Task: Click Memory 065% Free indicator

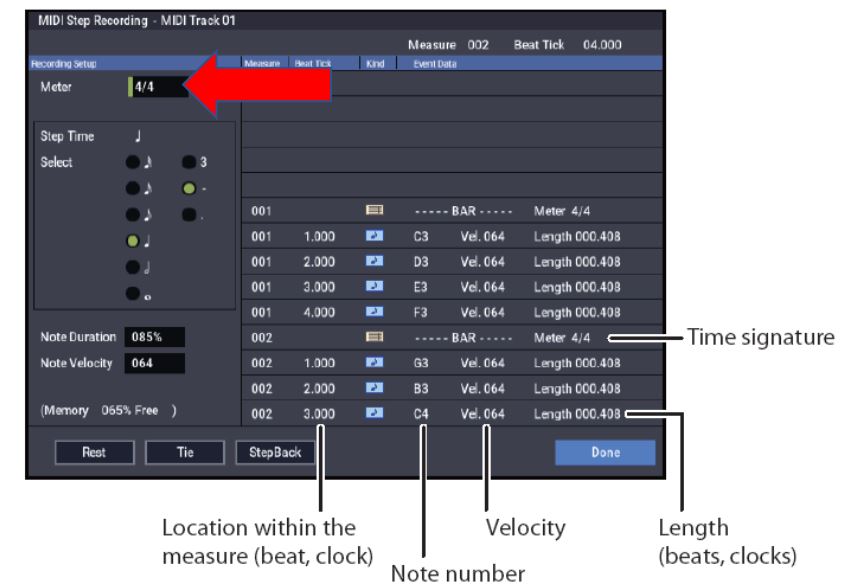Action: [x=108, y=410]
